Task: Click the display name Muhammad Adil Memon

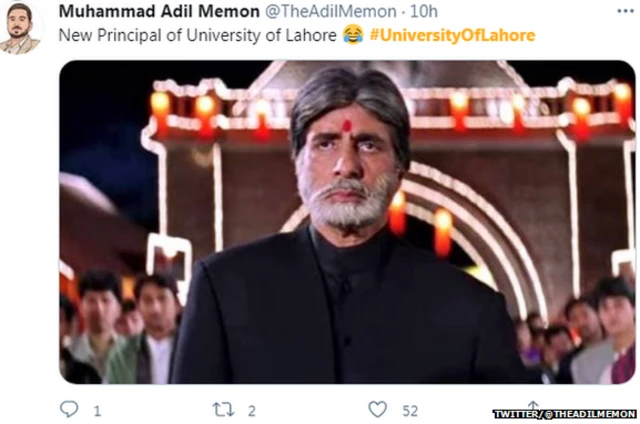Action: [x=159, y=11]
